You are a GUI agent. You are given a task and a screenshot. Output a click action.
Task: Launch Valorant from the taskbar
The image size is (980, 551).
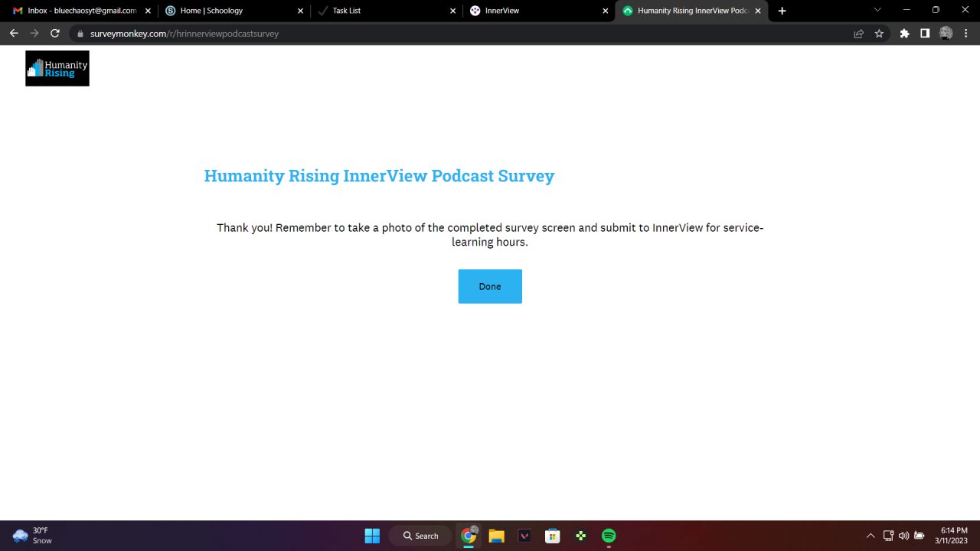click(x=524, y=536)
